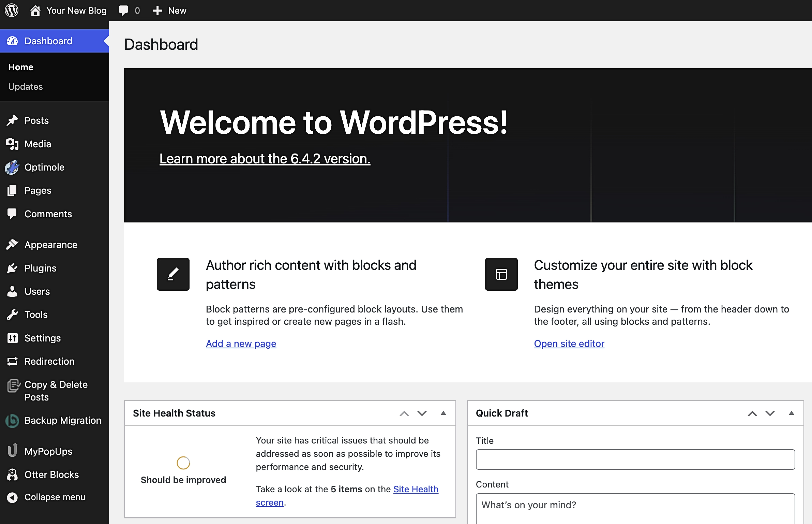Collapse the Quick Draft panel
Image resolution: width=812 pixels, height=524 pixels.
pyautogui.click(x=791, y=413)
